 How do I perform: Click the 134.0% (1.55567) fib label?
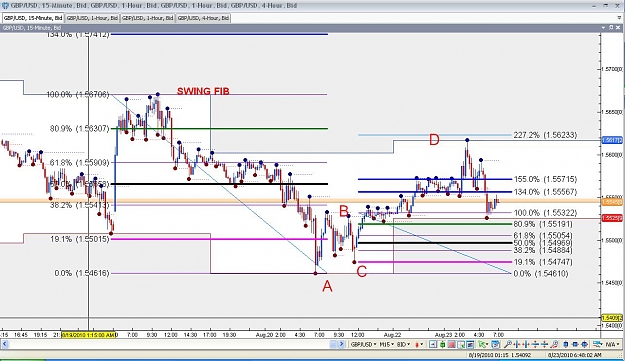[545, 192]
